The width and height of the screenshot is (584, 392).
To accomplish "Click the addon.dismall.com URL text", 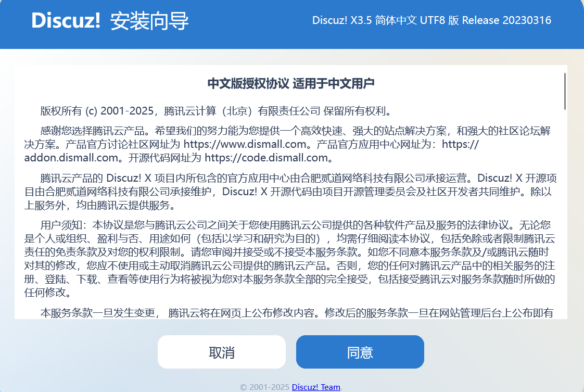I will (x=71, y=158).
